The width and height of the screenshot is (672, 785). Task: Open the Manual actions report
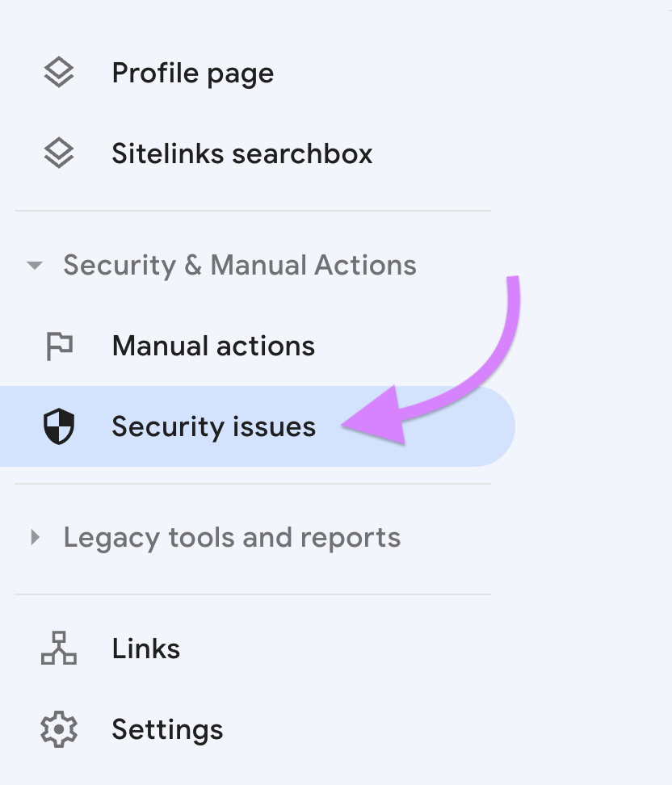[212, 345]
